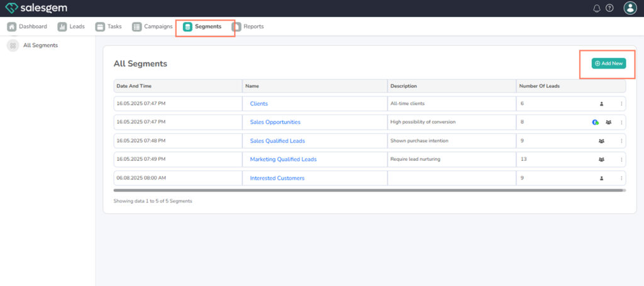Open the Reports tab

(248, 26)
